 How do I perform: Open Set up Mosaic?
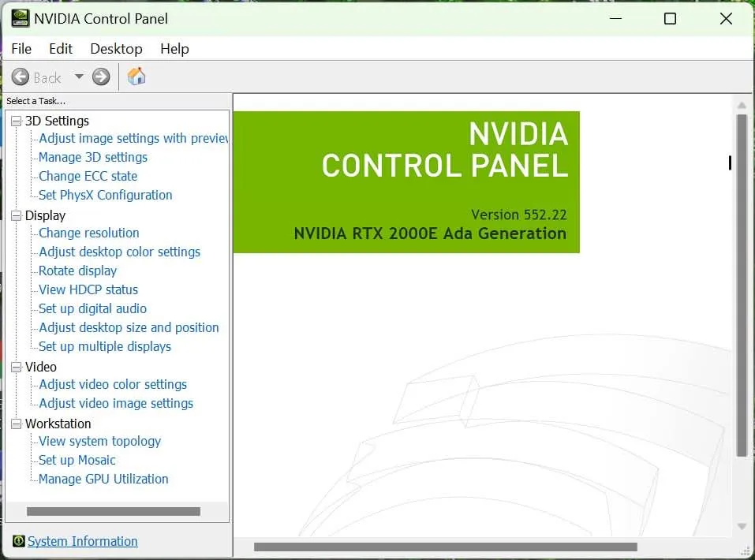tap(77, 460)
